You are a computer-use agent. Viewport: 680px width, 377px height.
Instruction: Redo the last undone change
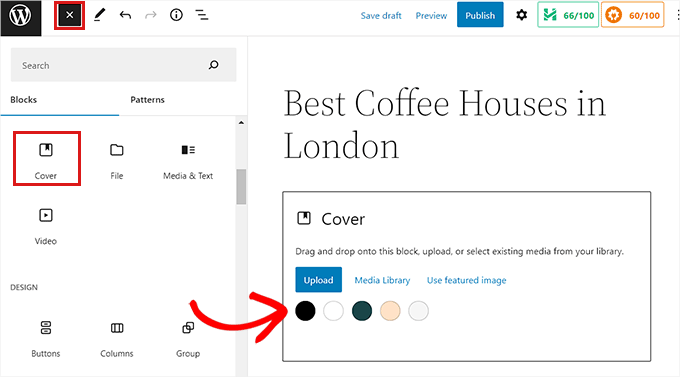tap(150, 16)
